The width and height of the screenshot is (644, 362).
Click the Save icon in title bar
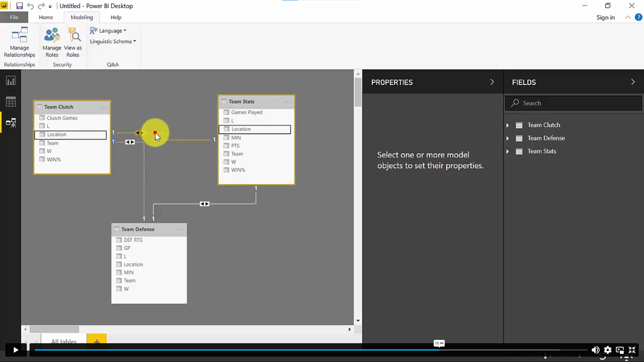[x=19, y=6]
